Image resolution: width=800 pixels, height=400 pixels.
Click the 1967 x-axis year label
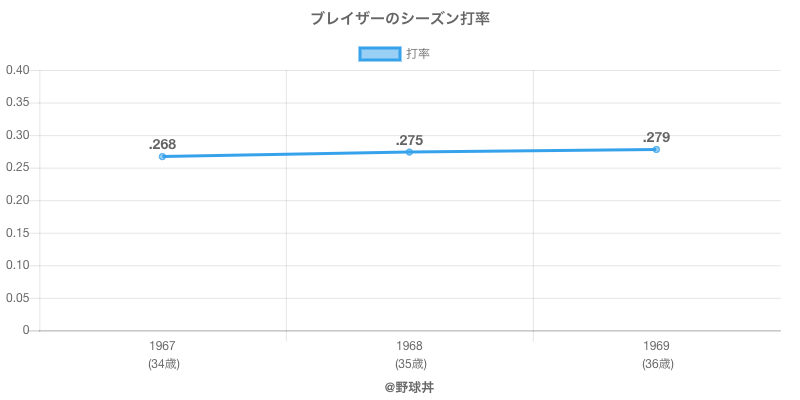pos(163,346)
